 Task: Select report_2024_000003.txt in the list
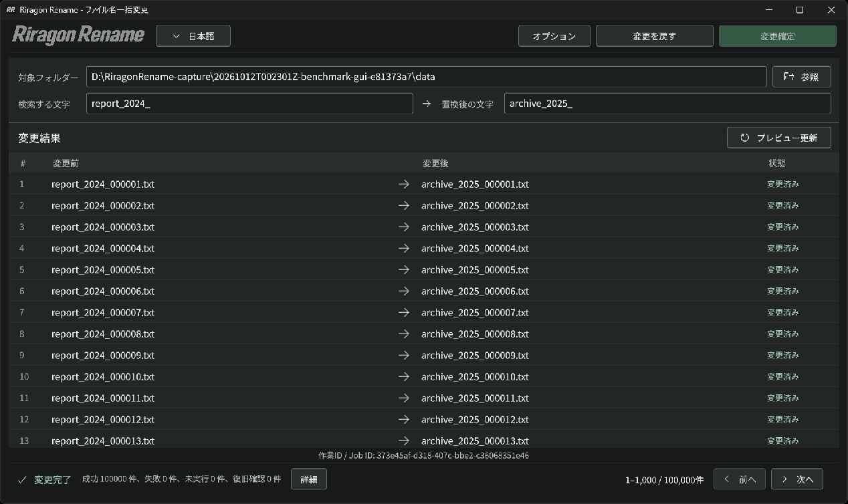(103, 227)
